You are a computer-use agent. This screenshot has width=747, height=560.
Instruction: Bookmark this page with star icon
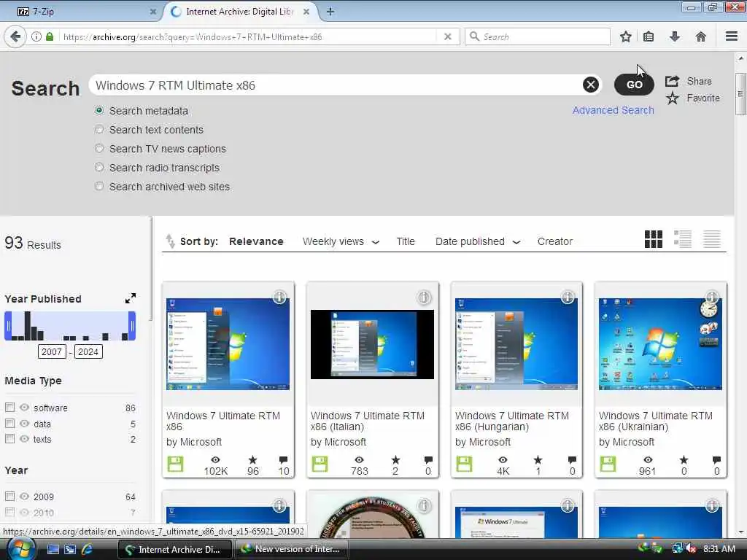pyautogui.click(x=625, y=36)
